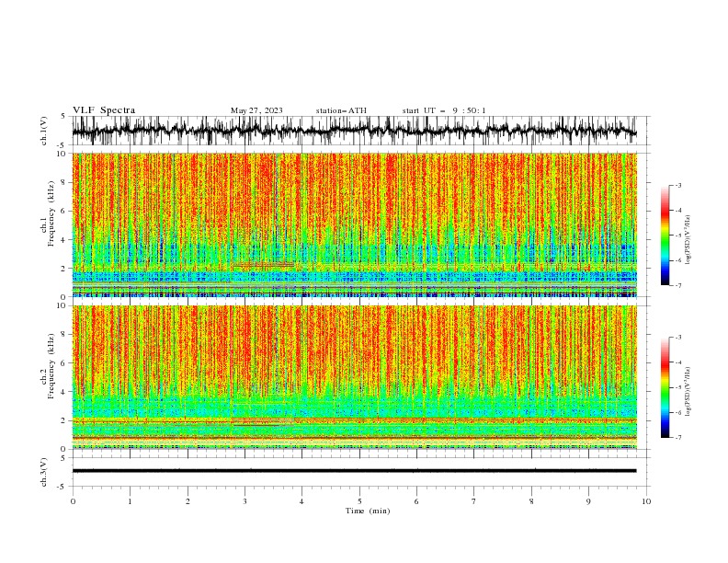Image resolution: width=728 pixels, height=563 pixels.
Task: Click the time axis tick label "4"
Action: pyautogui.click(x=301, y=501)
